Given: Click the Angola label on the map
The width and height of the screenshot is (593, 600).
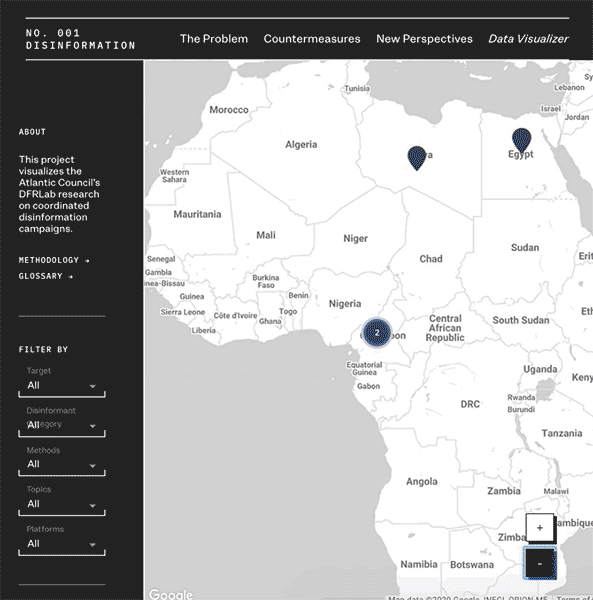Looking at the screenshot, I should click(x=422, y=482).
